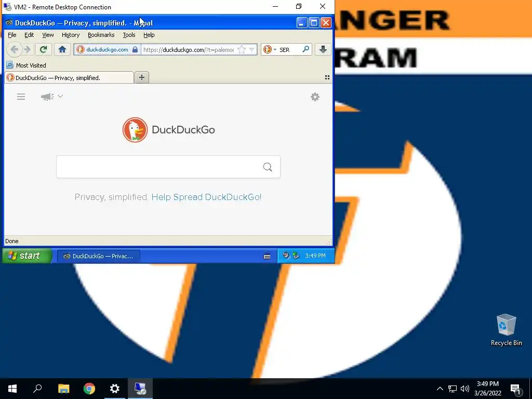
Task: Click the host network tray icon
Action: click(453, 389)
